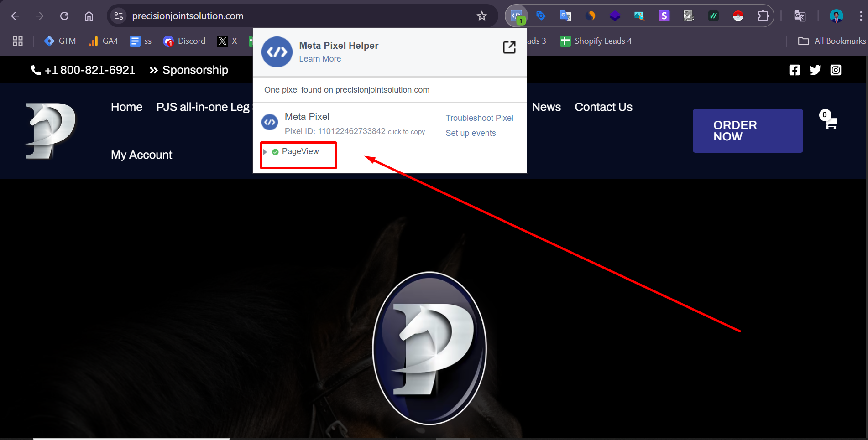This screenshot has width=868, height=440.
Task: Click the All Bookmarks folder dropdown
Action: point(831,41)
